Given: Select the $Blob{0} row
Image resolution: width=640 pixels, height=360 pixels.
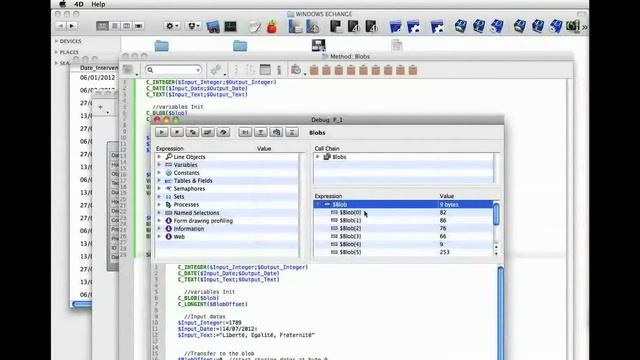Looking at the screenshot, I should coord(403,212).
